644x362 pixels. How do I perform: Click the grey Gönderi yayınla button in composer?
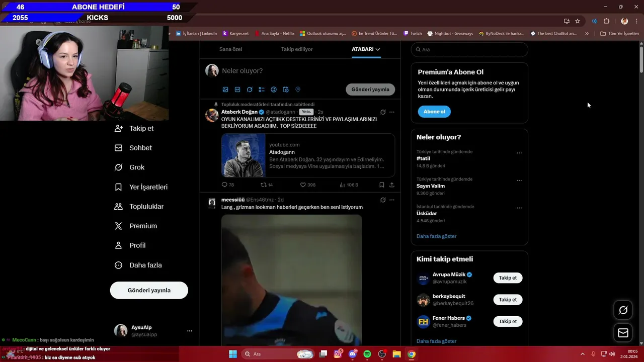coord(370,89)
